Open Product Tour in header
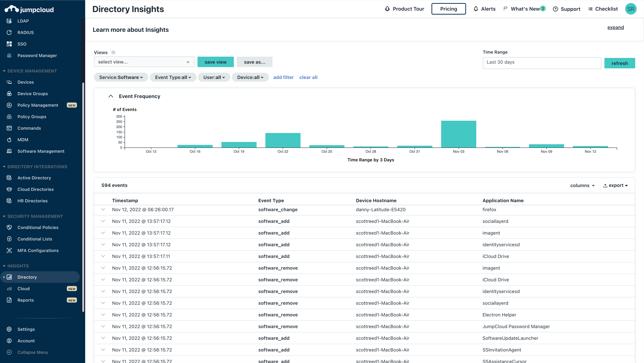The width and height of the screenshot is (644, 363). 404,9
